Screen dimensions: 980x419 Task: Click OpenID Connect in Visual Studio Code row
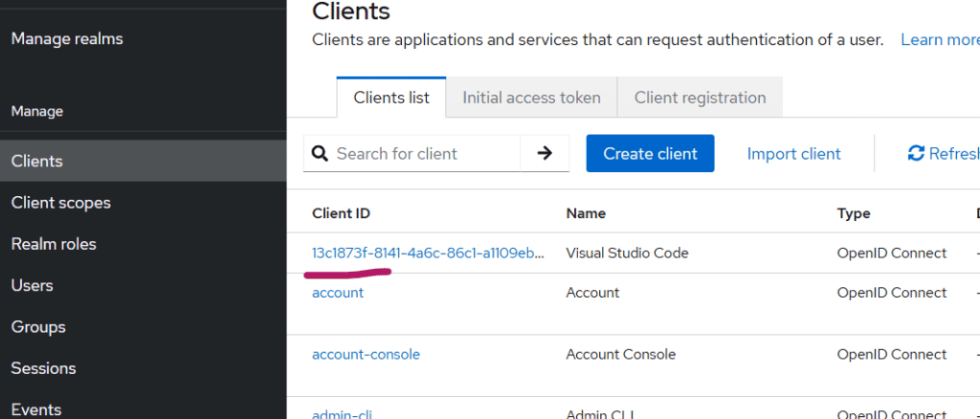[x=892, y=253]
